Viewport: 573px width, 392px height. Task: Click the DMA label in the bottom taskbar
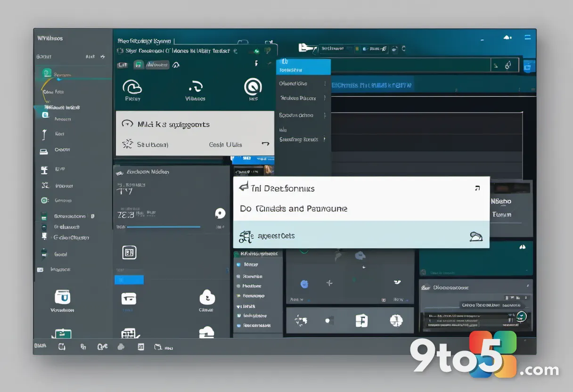pos(40,346)
